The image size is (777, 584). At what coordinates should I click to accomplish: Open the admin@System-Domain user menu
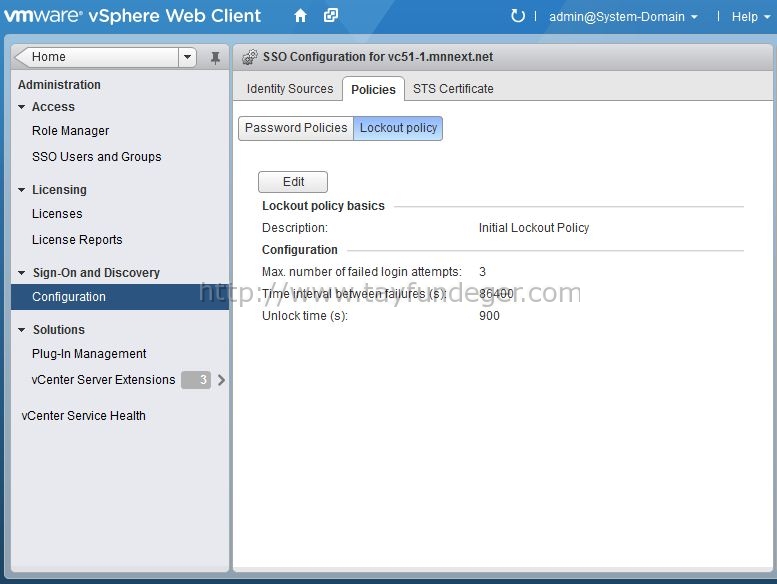[x=623, y=17]
